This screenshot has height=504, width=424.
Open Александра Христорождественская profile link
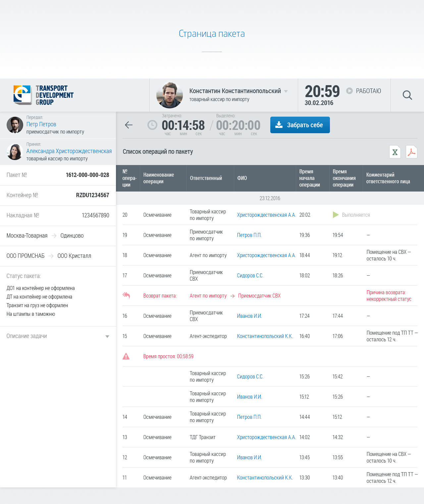click(x=69, y=151)
